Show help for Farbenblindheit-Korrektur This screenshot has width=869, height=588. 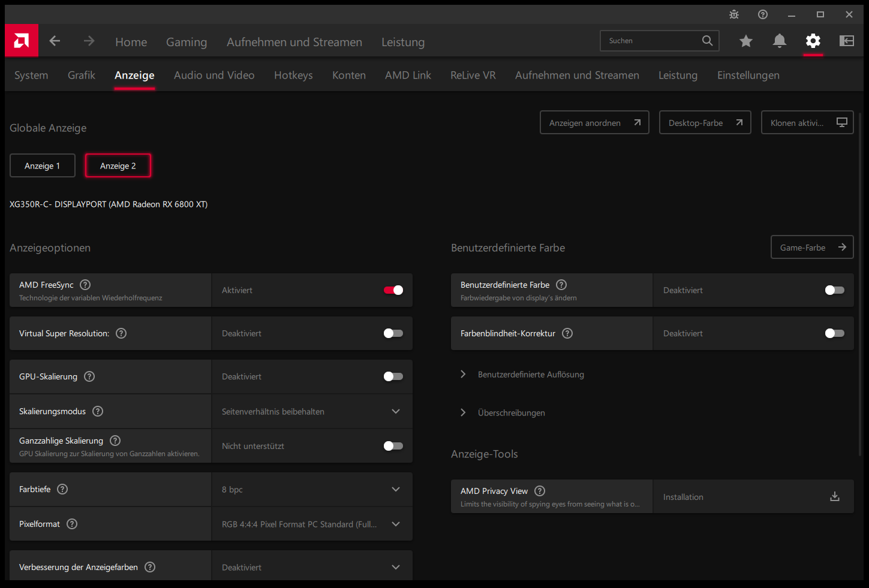(x=567, y=333)
